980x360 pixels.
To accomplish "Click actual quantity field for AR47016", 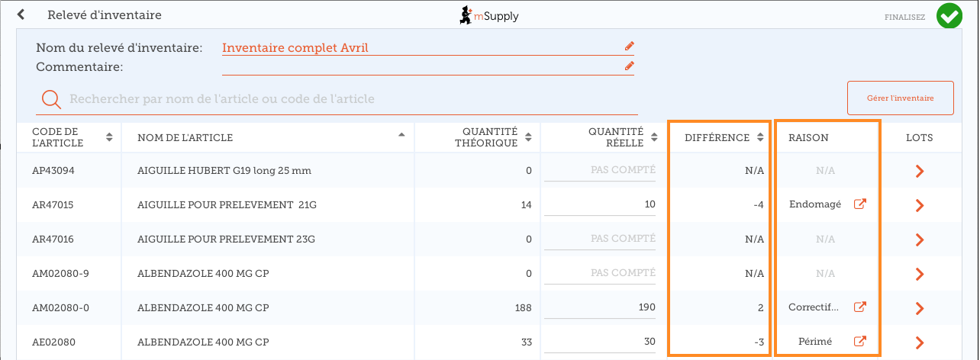I will pos(599,239).
